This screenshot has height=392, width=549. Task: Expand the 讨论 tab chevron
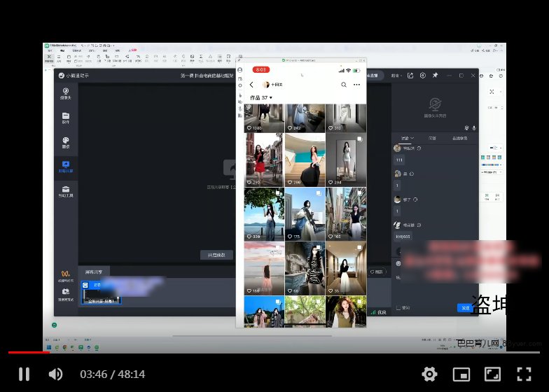tap(412, 139)
